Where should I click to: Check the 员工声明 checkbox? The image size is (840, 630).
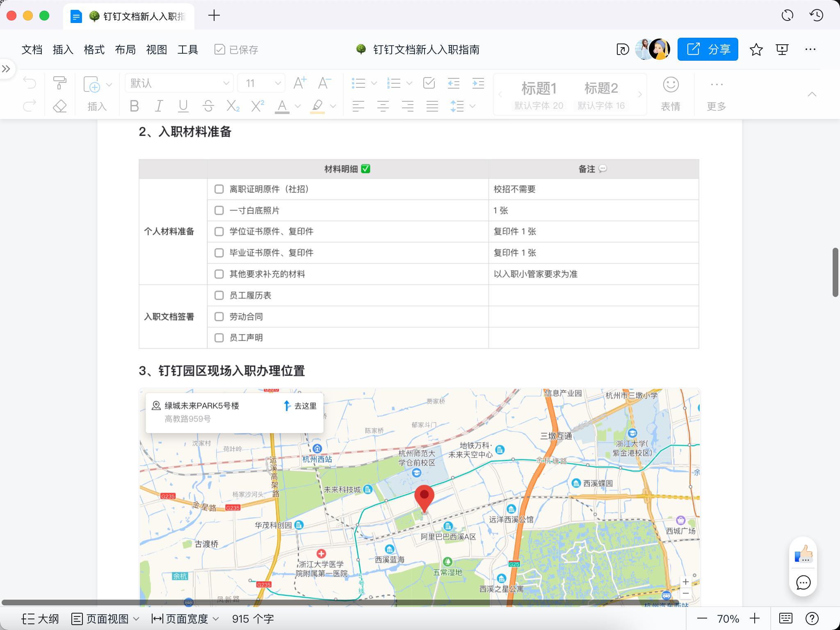pos(219,337)
